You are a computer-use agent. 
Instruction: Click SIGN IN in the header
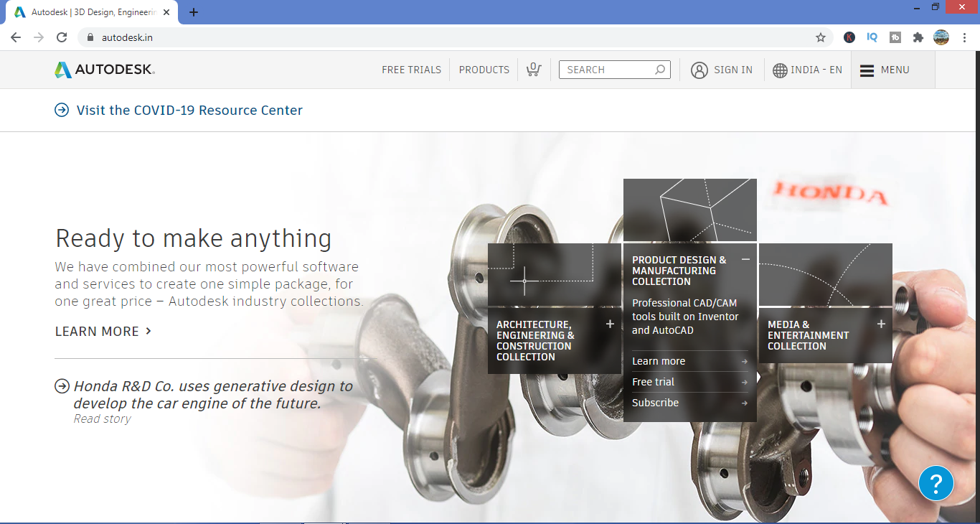[733, 70]
